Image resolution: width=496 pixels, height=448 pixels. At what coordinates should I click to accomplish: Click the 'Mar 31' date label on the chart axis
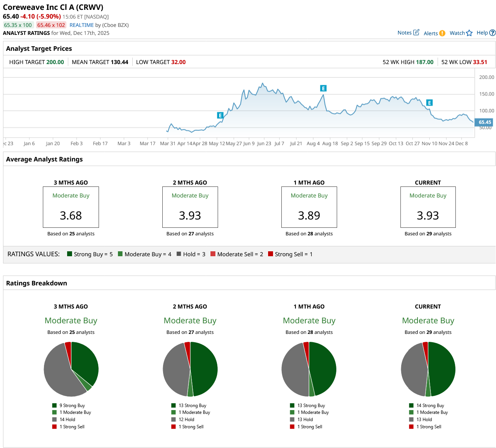coord(168,144)
